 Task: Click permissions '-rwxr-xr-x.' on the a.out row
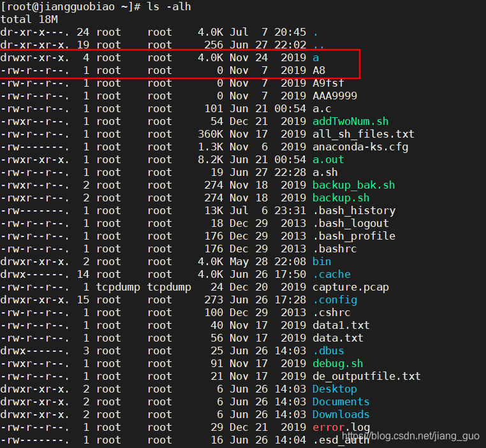tap(34, 159)
